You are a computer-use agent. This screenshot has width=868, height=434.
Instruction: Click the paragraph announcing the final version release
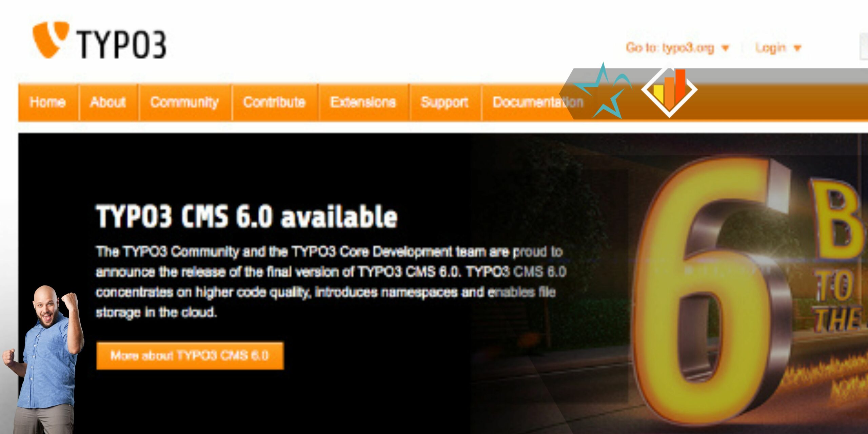331,281
